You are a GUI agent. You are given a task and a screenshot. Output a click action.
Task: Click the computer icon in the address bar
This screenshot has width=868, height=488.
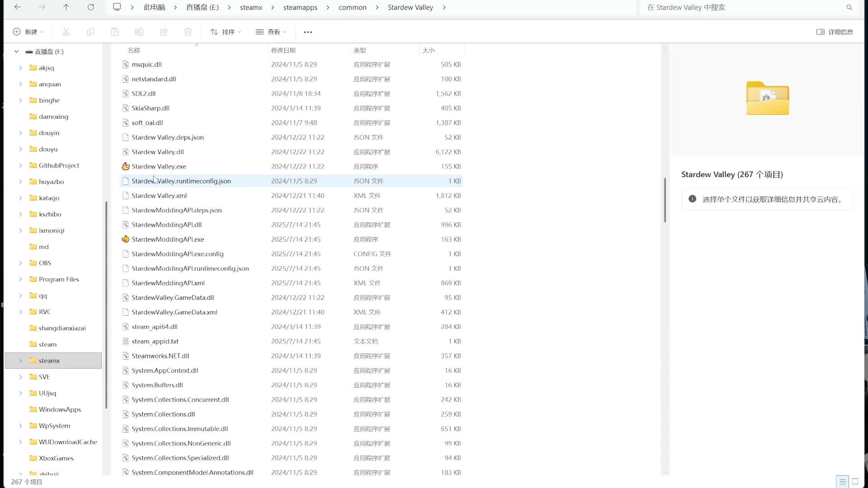(117, 7)
